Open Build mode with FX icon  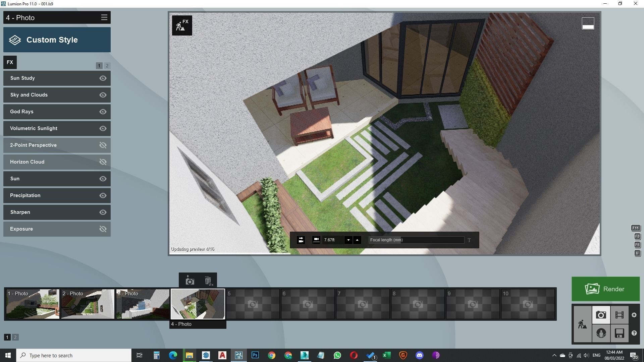(x=182, y=25)
